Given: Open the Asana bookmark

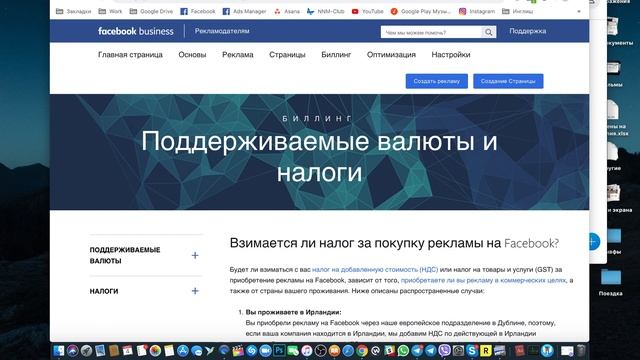Looking at the screenshot, I should pyautogui.click(x=287, y=11).
